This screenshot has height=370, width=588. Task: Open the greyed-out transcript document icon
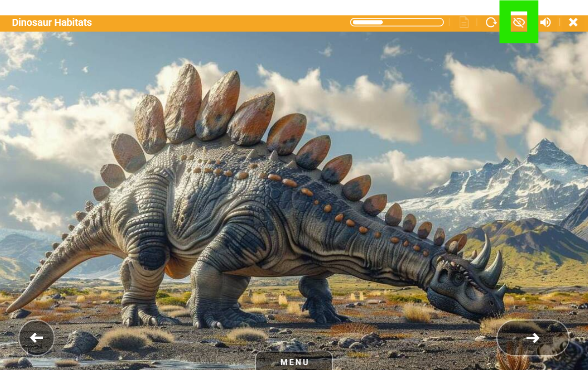coord(464,22)
